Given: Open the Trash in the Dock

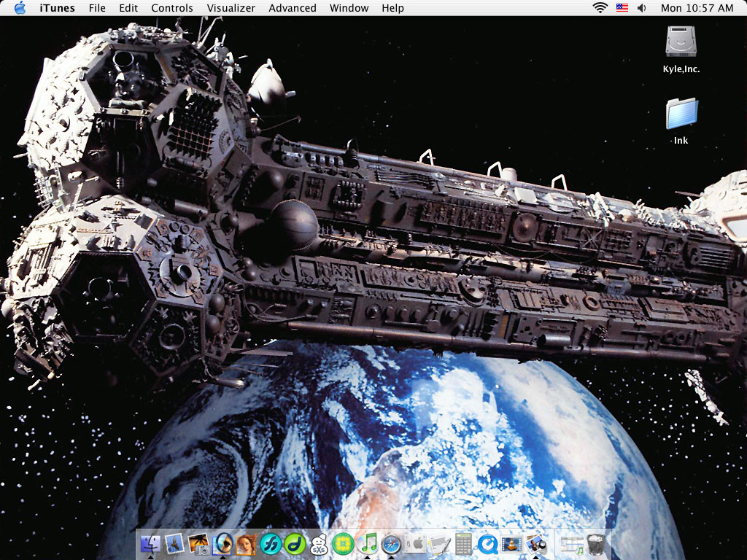Looking at the screenshot, I should pyautogui.click(x=596, y=544).
